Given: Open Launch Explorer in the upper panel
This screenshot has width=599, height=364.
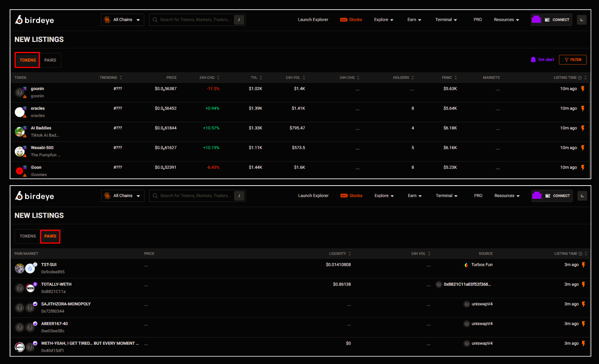Looking at the screenshot, I should (313, 20).
